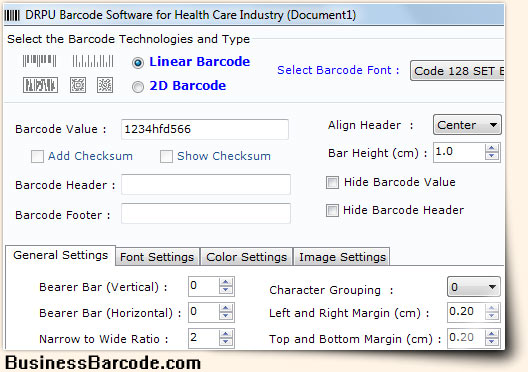528x372 pixels.
Task: Switch to the Image Settings tab
Action: click(x=342, y=257)
